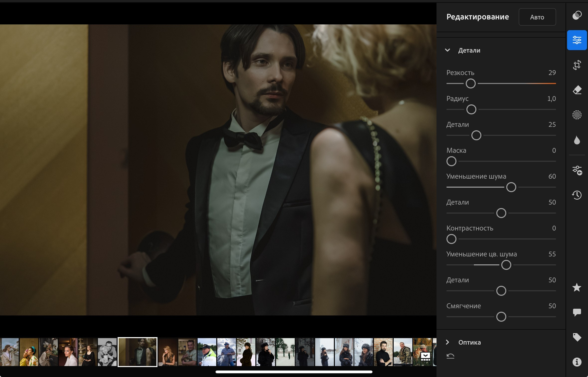Click the droplet icon in the sidebar
This screenshot has width=588, height=377.
(577, 140)
